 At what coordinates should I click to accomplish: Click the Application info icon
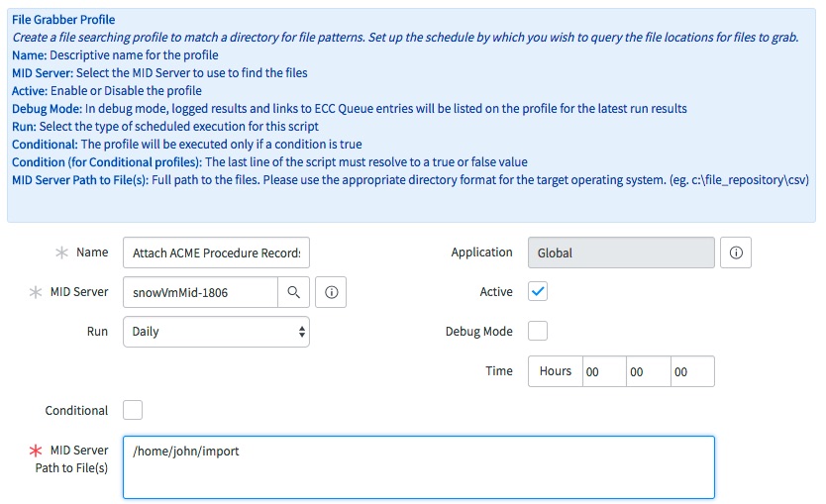pyautogui.click(x=736, y=252)
